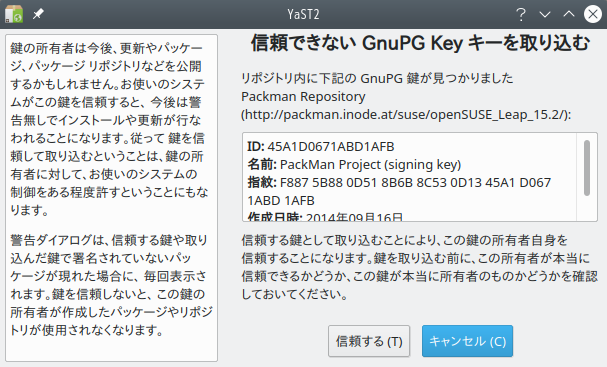Click the 信頼する (T) trust button
607x367 pixels.
click(369, 341)
